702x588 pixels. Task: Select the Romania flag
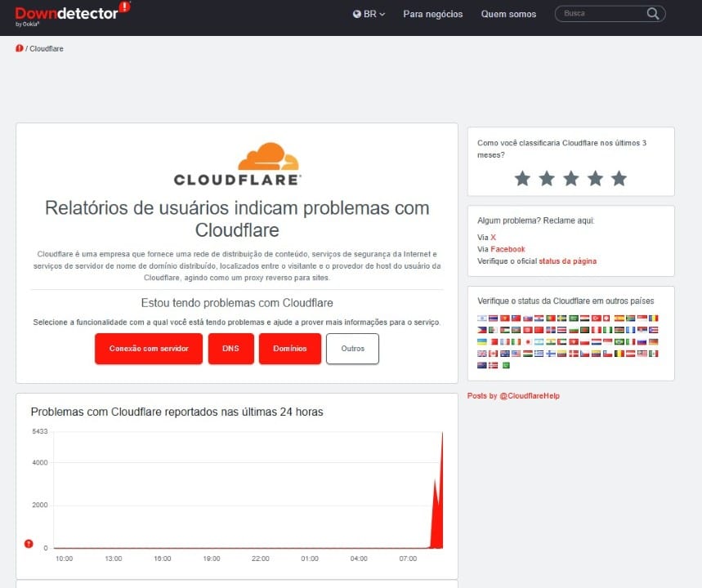coord(653,318)
